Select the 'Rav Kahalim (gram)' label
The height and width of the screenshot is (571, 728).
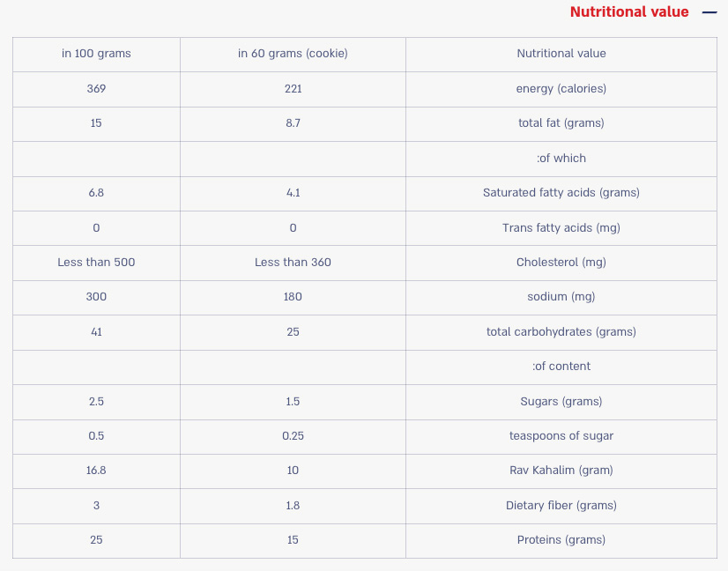tap(561, 471)
